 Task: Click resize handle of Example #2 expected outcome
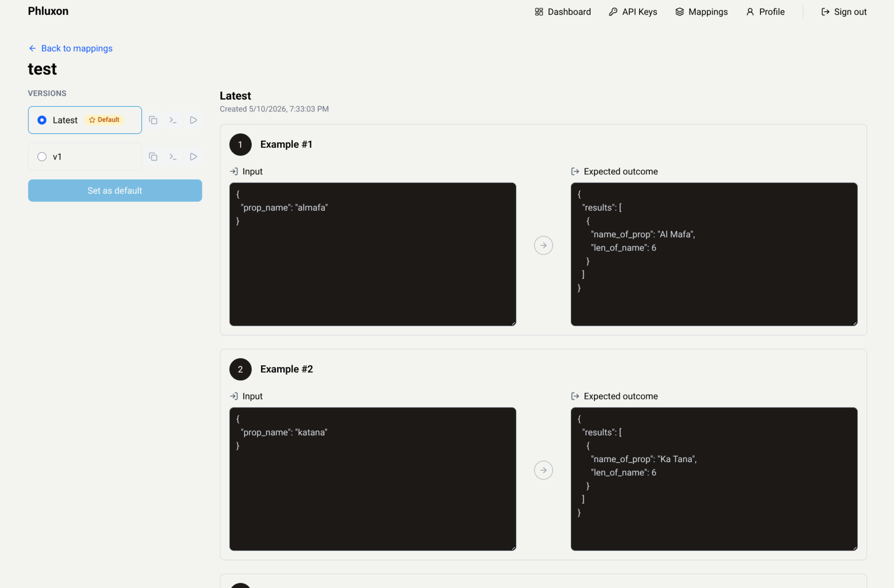(855, 548)
